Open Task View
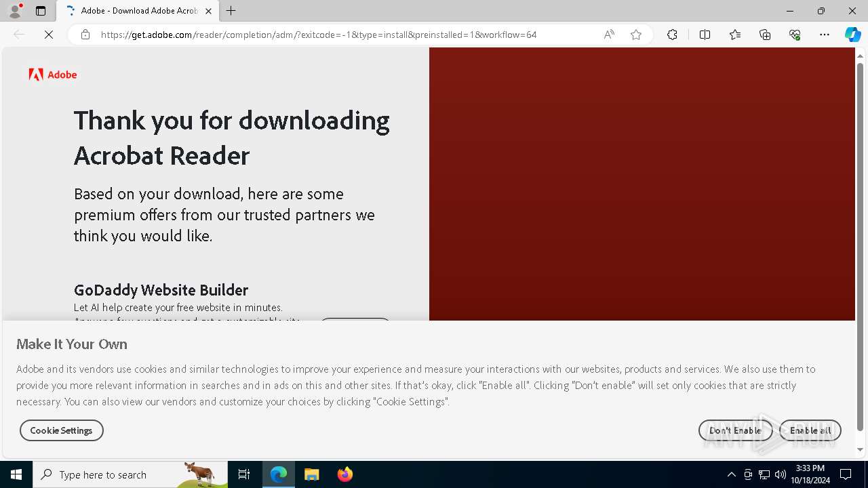 244,474
